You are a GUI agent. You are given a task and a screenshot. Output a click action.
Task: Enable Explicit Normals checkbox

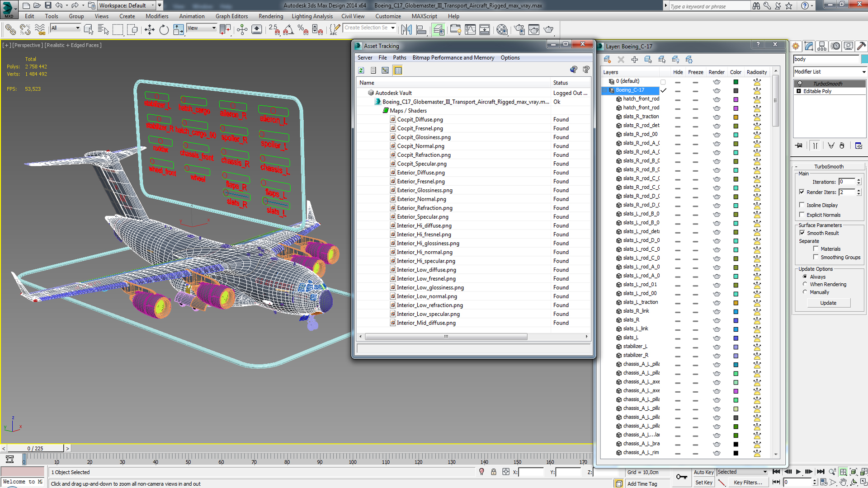[x=802, y=215]
